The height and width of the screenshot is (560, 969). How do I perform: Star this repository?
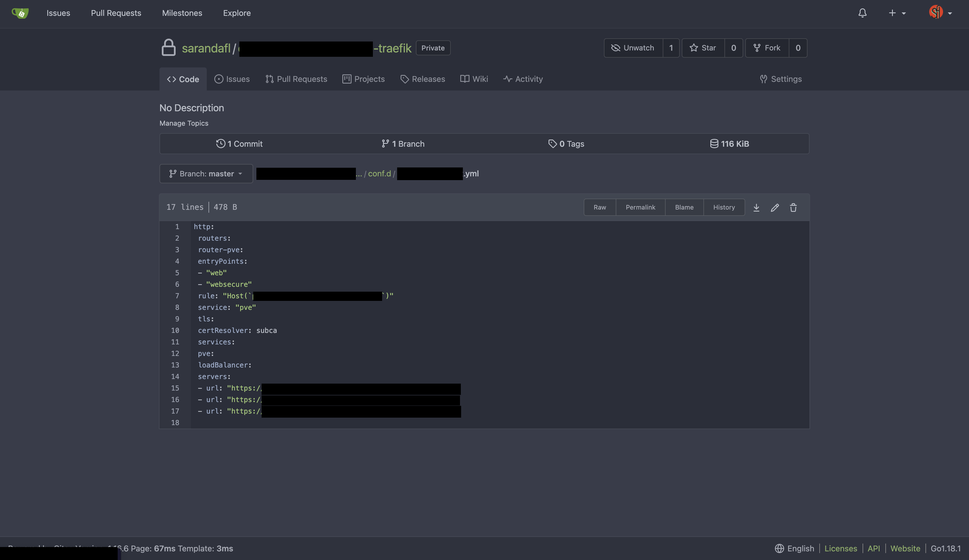[x=703, y=48]
